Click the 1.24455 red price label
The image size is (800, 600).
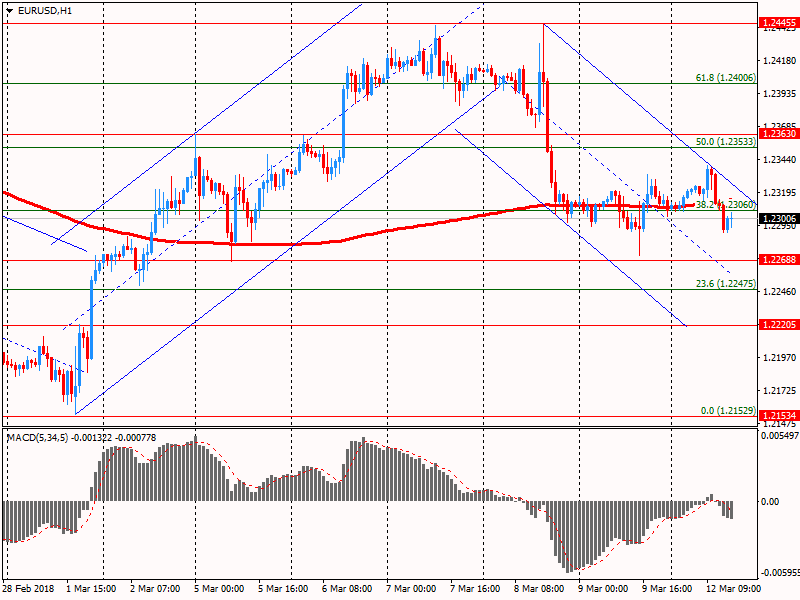(x=778, y=22)
